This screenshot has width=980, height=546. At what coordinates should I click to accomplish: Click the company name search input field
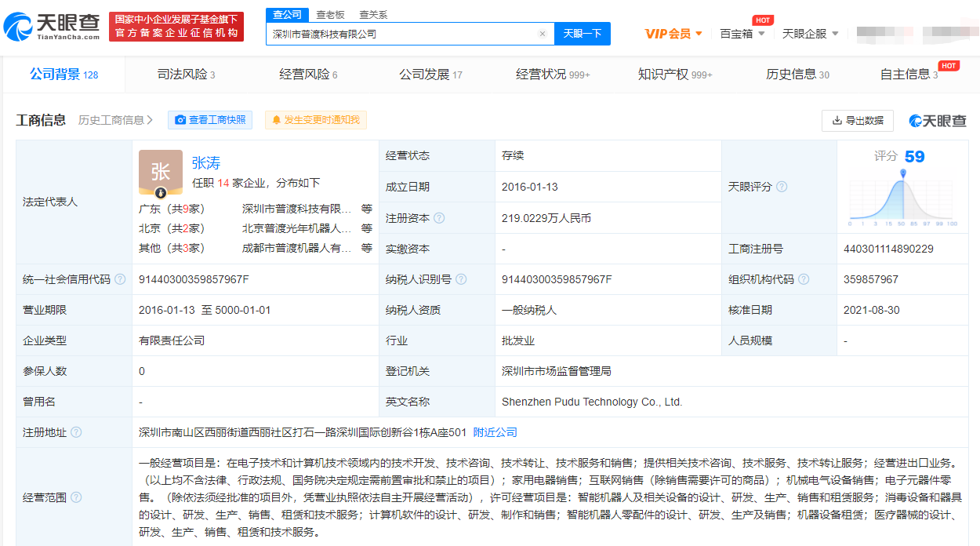click(x=401, y=34)
